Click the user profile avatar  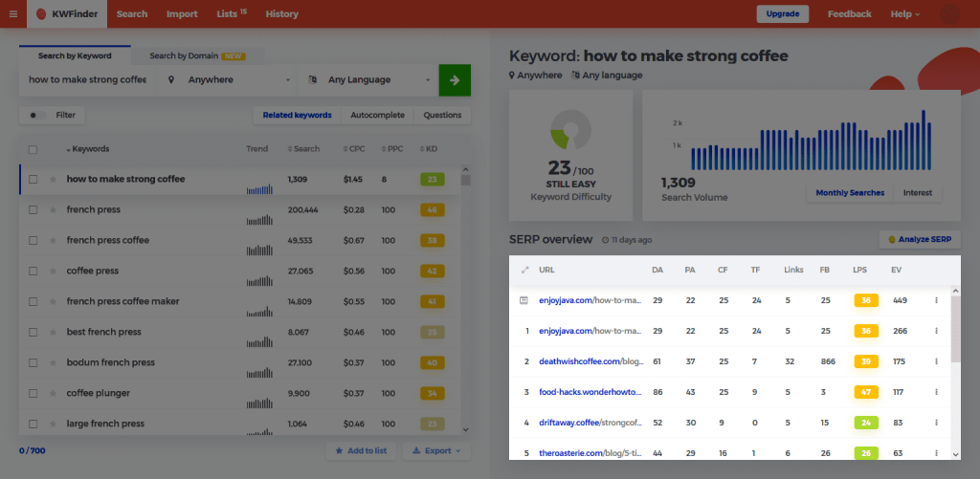click(949, 14)
